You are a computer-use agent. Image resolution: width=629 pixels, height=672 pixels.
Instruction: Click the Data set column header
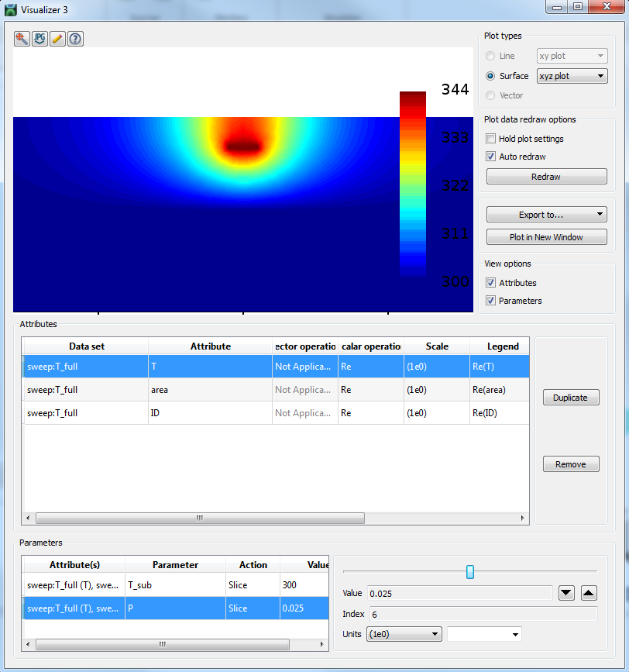[x=87, y=346]
